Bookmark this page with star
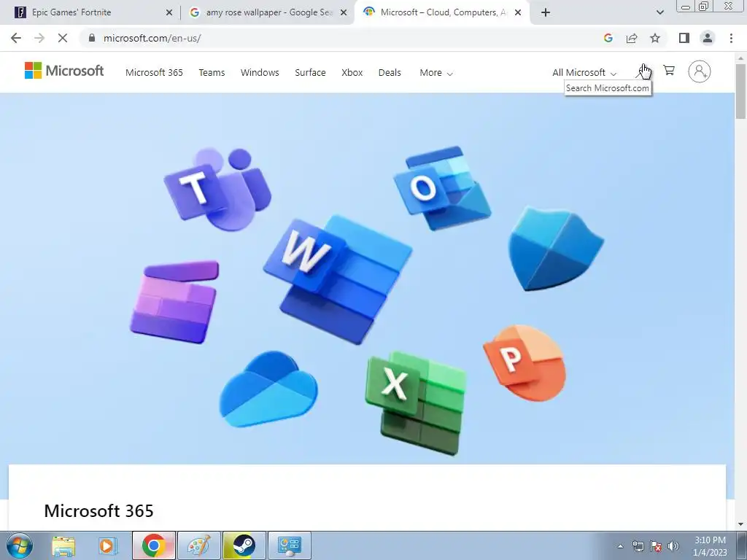The image size is (747, 560). pyautogui.click(x=655, y=38)
